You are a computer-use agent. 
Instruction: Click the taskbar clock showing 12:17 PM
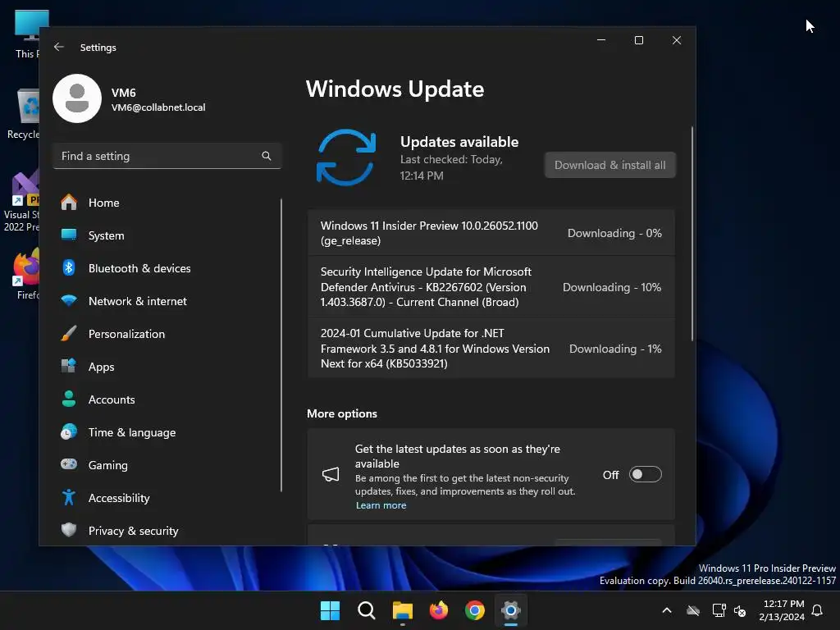pos(782,610)
